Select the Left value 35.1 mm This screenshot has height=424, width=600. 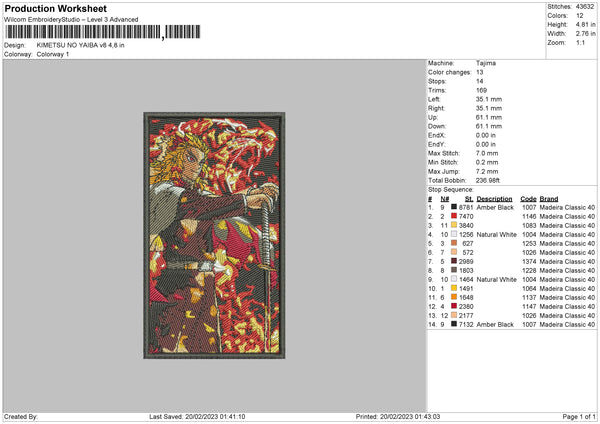(489, 99)
